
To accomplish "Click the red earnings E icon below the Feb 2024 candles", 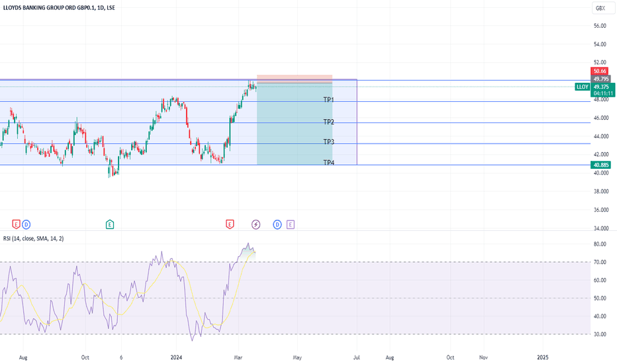I will tap(230, 224).
